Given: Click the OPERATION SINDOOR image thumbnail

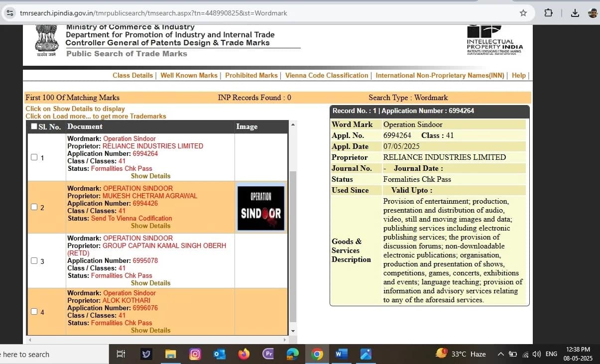Looking at the screenshot, I should (260, 207).
